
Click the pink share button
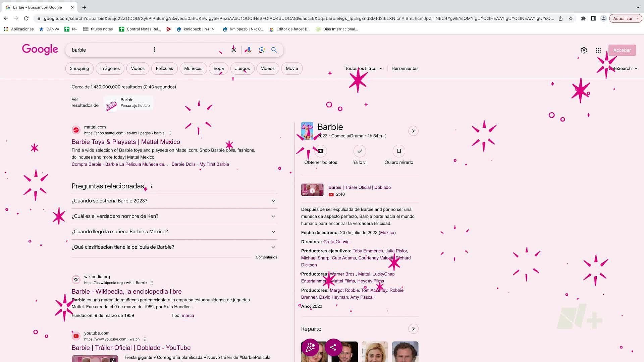click(333, 347)
